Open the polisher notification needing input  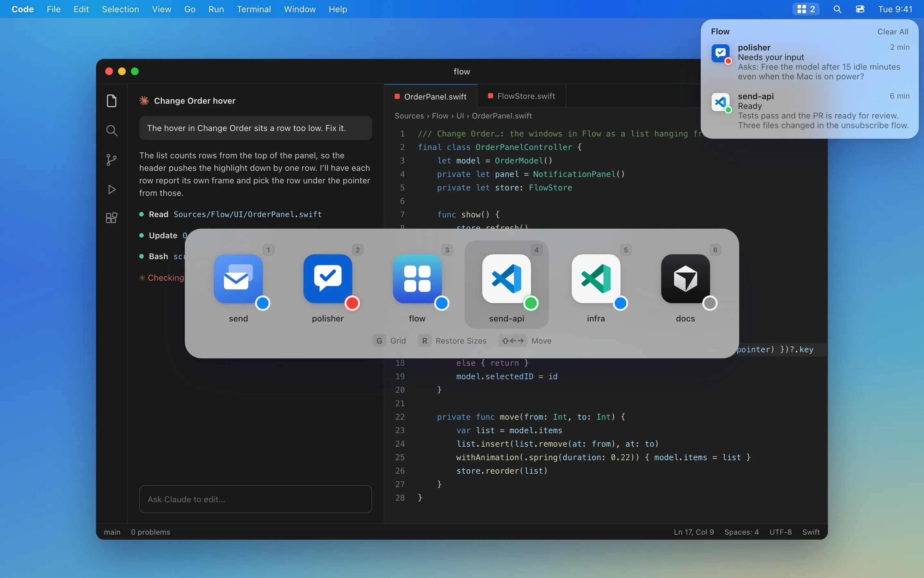coord(810,62)
